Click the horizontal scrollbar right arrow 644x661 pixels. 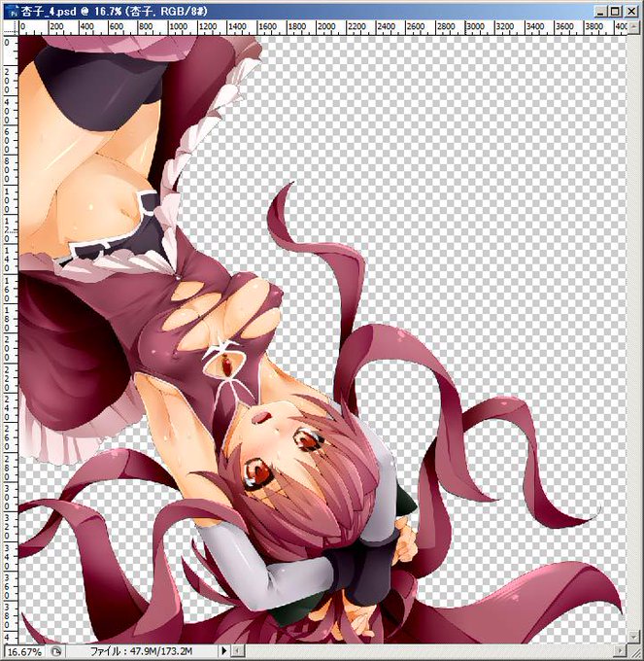point(621,651)
